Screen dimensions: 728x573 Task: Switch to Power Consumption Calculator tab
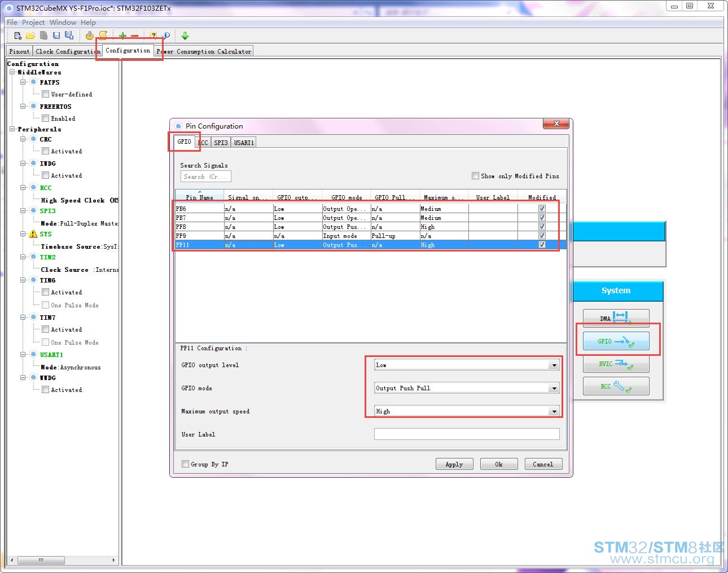click(x=203, y=51)
